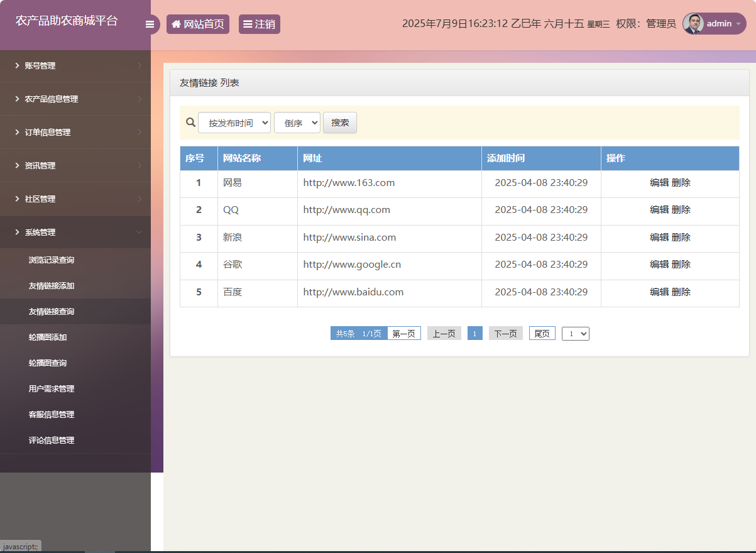Select the magnifier search icon
The height and width of the screenshot is (553, 756).
coord(190,123)
